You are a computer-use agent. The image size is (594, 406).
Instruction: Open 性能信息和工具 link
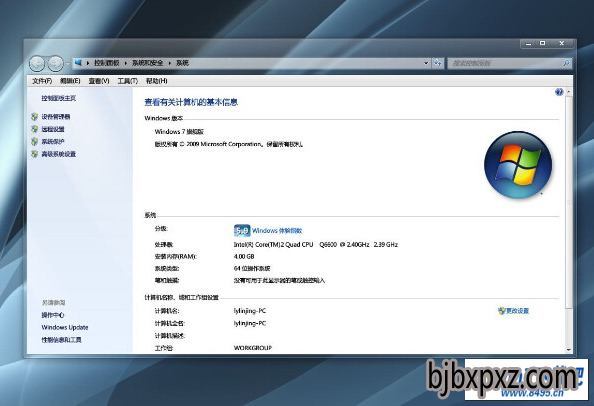point(61,340)
